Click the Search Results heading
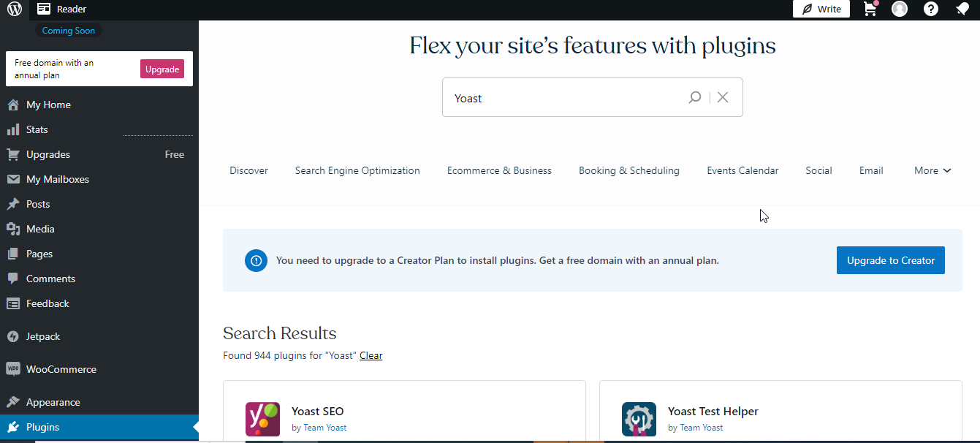The height and width of the screenshot is (443, 980). 280,333
